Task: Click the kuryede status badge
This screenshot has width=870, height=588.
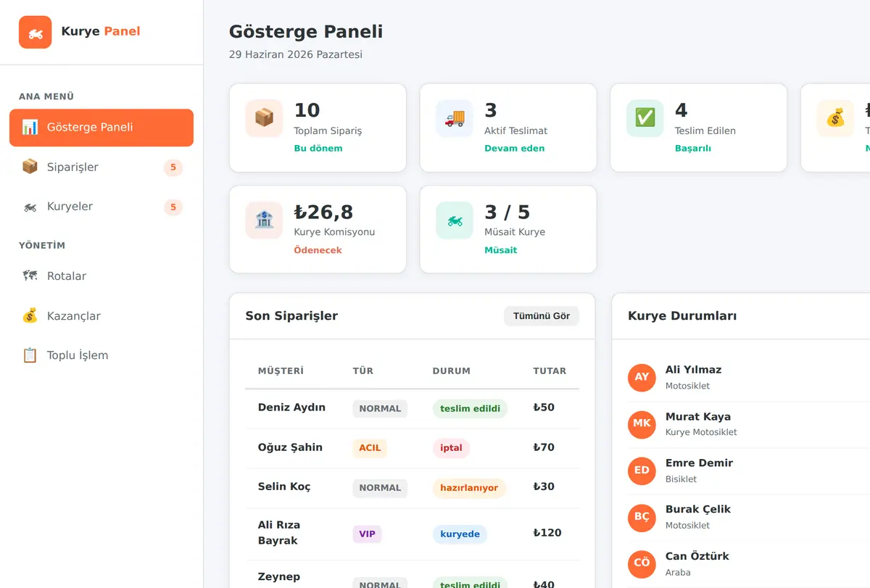Action: [460, 534]
